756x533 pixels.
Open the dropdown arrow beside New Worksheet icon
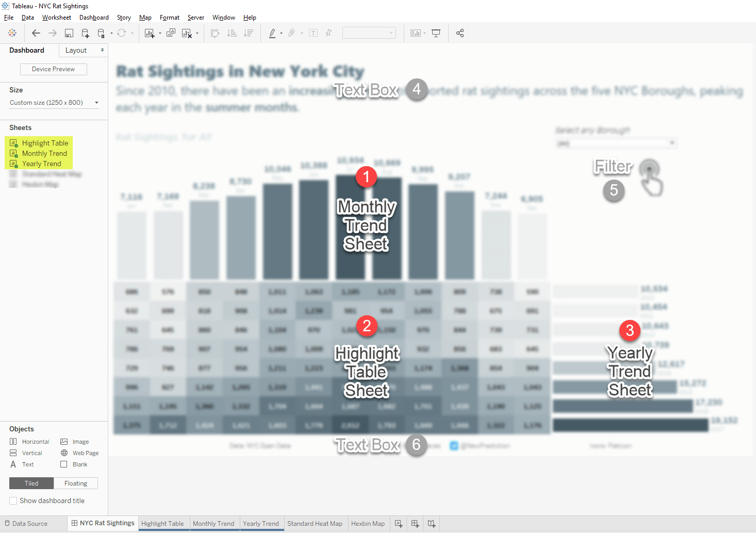[160, 33]
